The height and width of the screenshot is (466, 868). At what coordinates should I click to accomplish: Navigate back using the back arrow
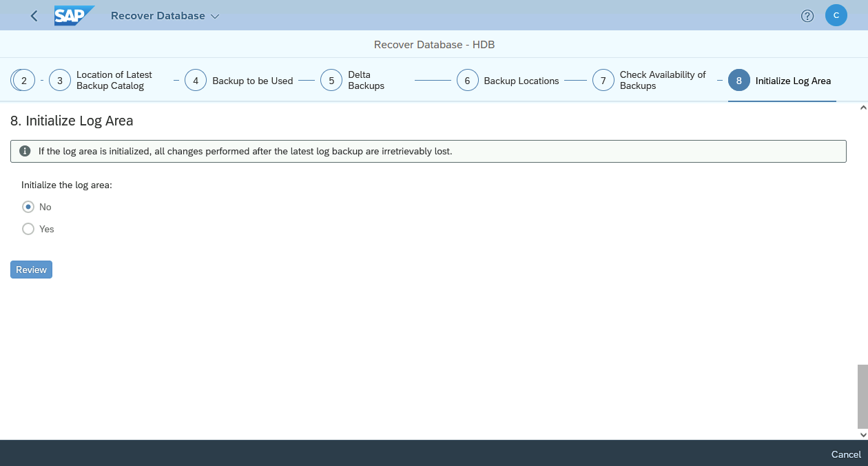34,14
